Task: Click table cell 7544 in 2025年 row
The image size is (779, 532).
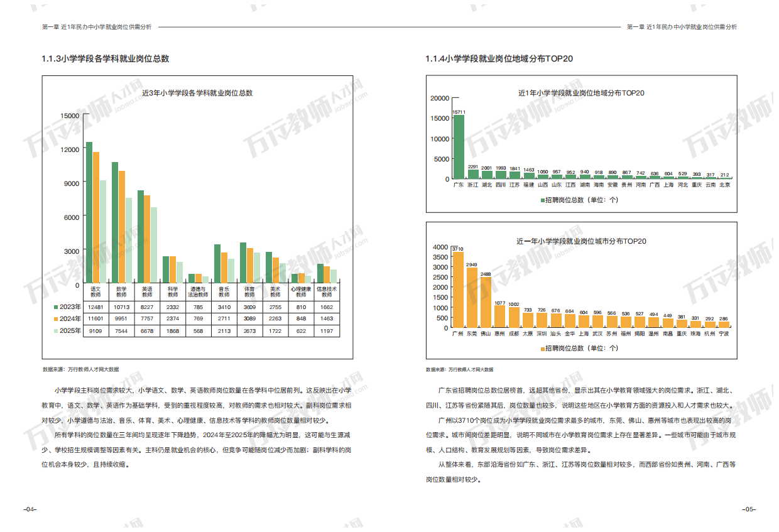Action: click(x=121, y=331)
